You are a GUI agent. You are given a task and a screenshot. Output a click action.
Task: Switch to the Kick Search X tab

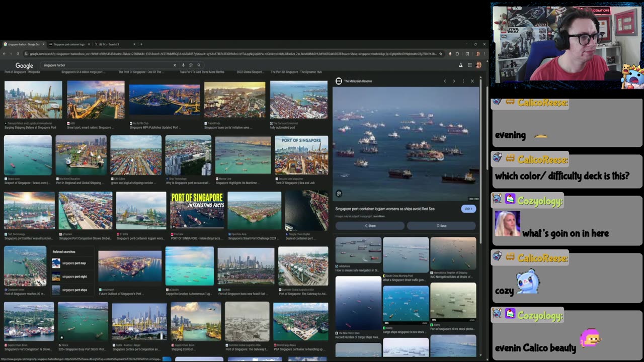point(114,44)
